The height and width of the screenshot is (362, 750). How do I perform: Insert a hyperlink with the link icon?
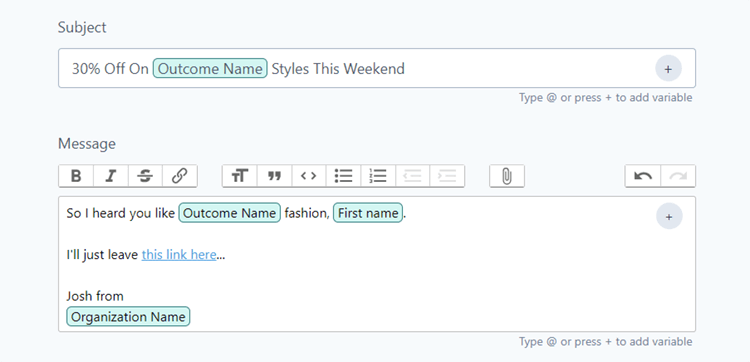point(179,176)
